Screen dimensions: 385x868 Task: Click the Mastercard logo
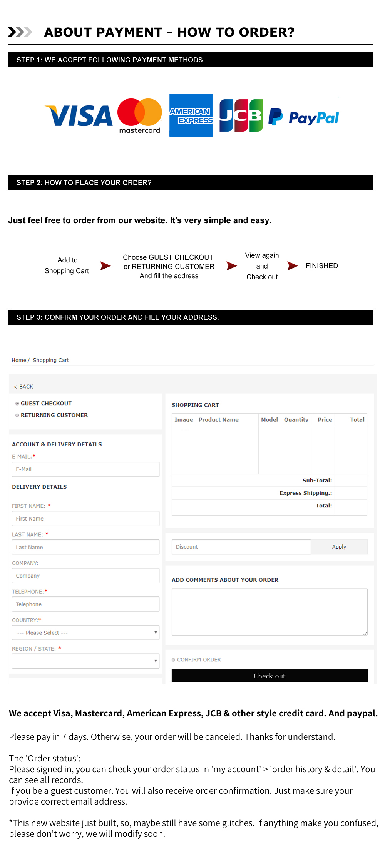140,116
